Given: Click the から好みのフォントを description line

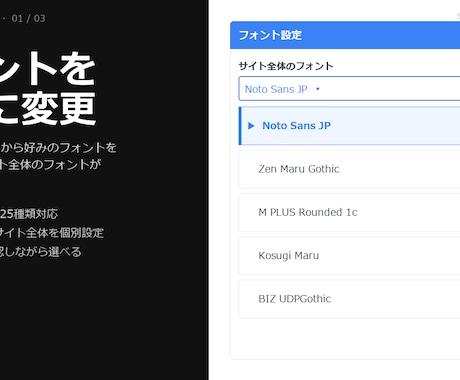Looking at the screenshot, I should [58, 147].
